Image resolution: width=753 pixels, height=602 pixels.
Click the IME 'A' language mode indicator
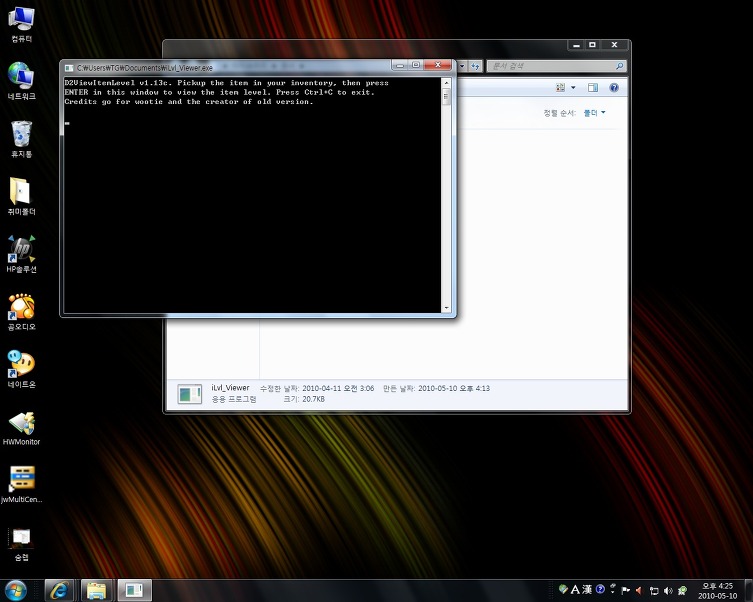click(575, 590)
